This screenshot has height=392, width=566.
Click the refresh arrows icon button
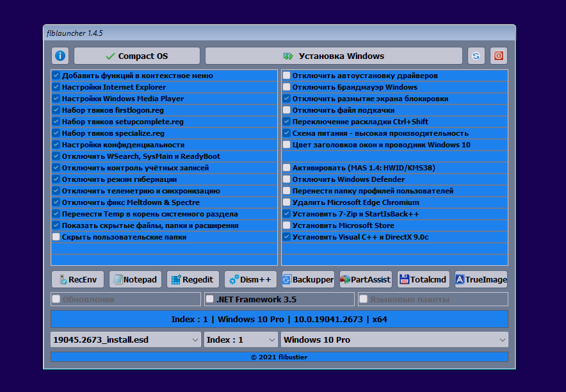click(476, 56)
